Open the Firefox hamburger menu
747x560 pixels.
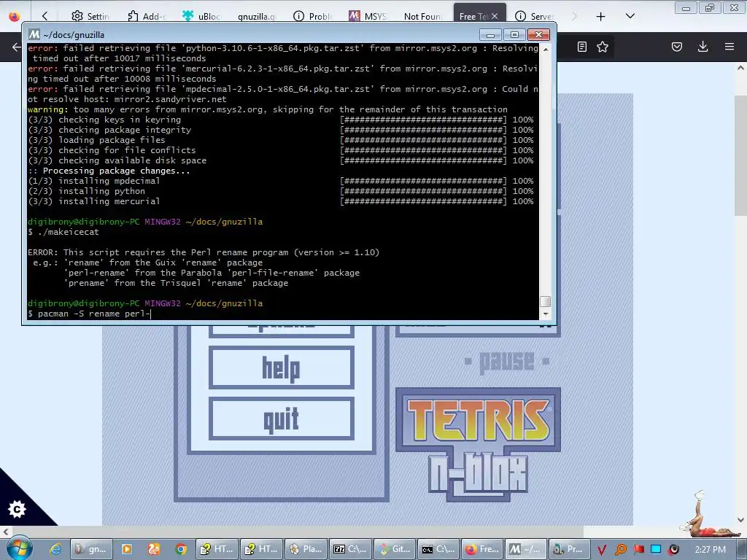click(729, 47)
